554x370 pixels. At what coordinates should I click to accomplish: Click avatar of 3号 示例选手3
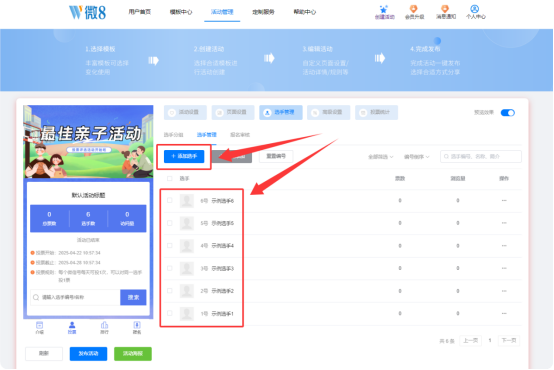pos(187,268)
